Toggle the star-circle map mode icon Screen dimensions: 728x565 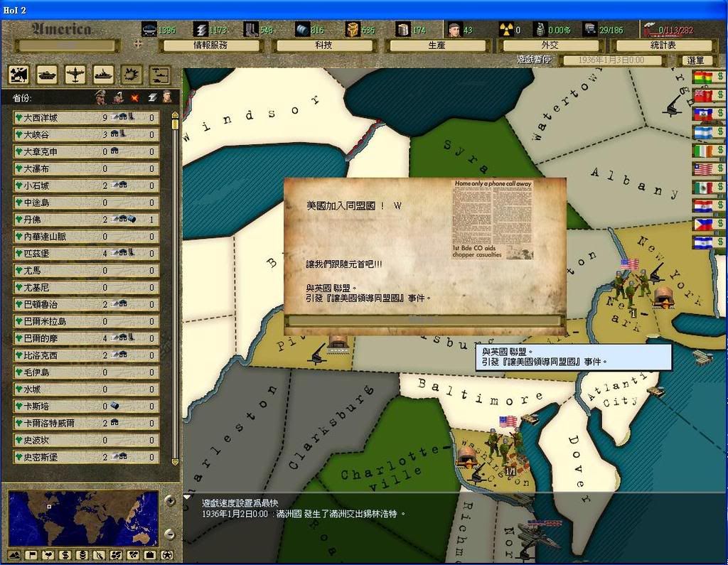tap(166, 554)
